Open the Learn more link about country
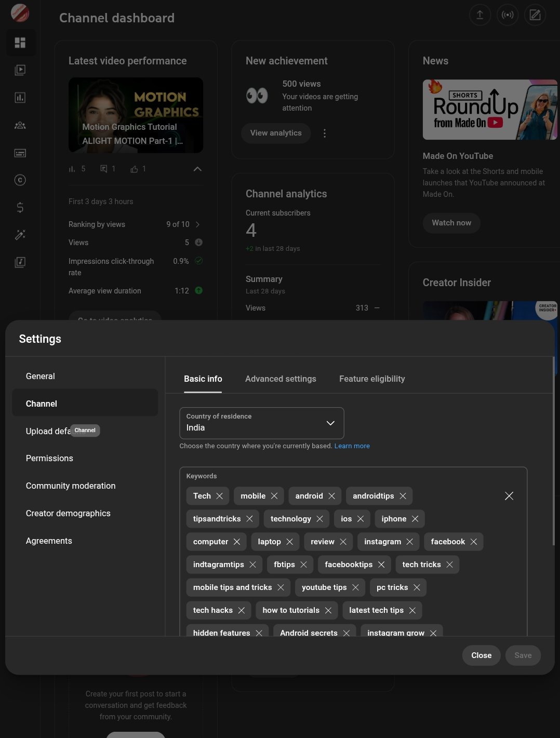 click(352, 446)
